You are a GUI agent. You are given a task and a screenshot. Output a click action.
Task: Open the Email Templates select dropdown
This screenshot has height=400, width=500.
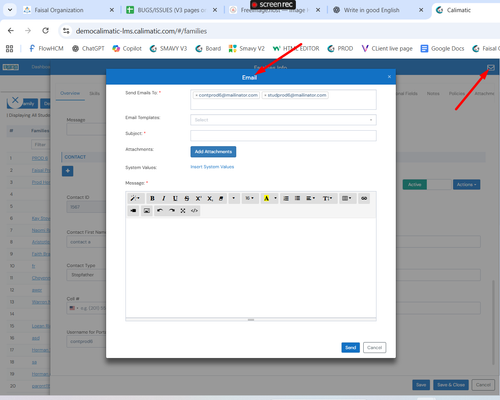(x=283, y=120)
